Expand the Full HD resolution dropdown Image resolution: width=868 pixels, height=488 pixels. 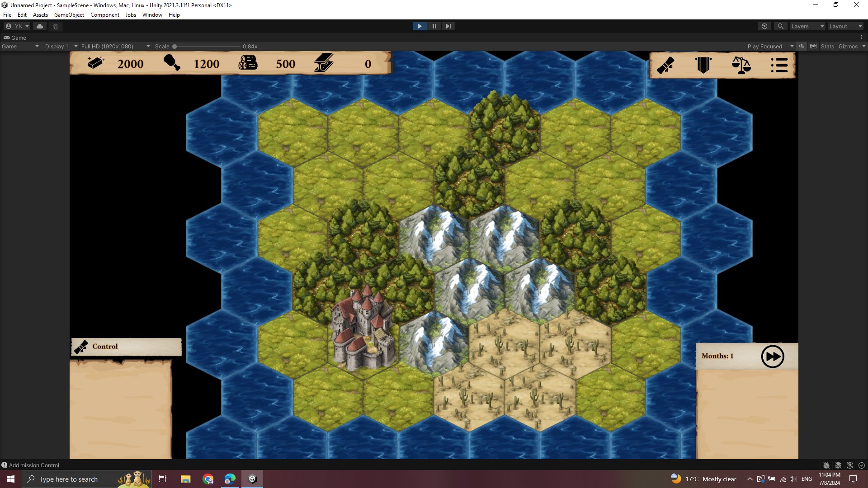[115, 46]
